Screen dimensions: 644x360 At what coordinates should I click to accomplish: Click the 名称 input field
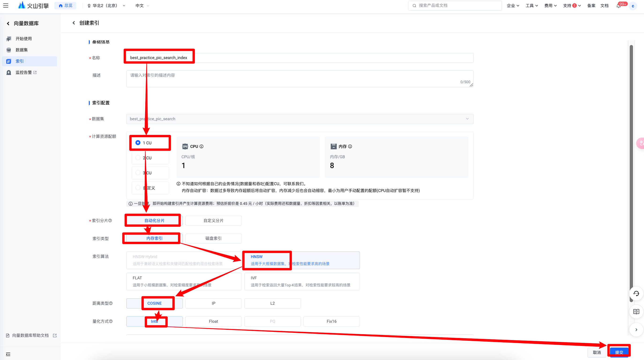(300, 58)
